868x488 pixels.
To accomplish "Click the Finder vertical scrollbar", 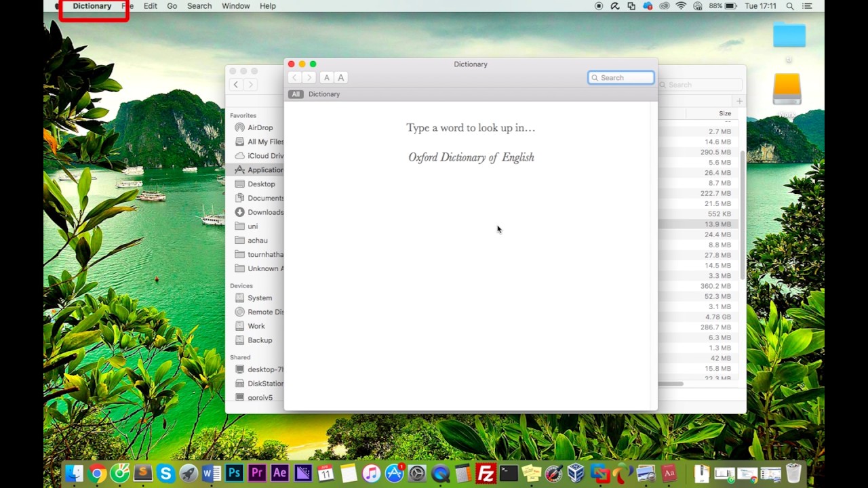I will pyautogui.click(x=743, y=213).
